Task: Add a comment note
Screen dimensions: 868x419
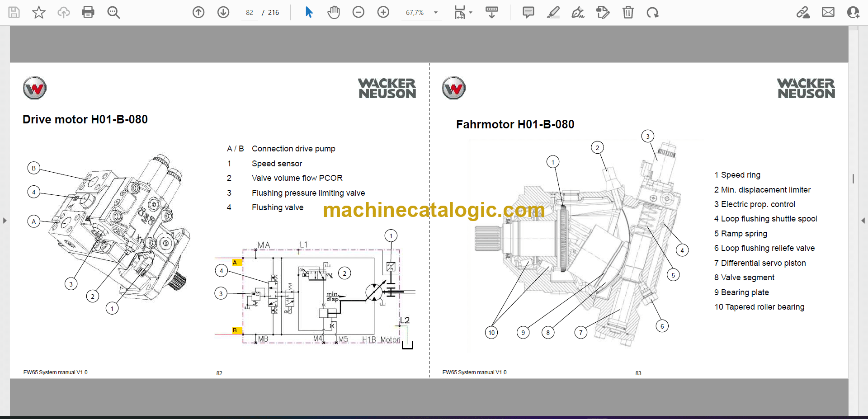Action: point(528,12)
